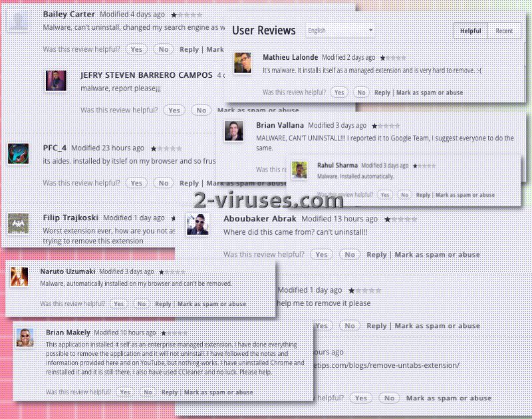This screenshot has height=419, width=532.
Task: Mark Mathieu Lalonde's review helpful with Yes
Action: 339,93
